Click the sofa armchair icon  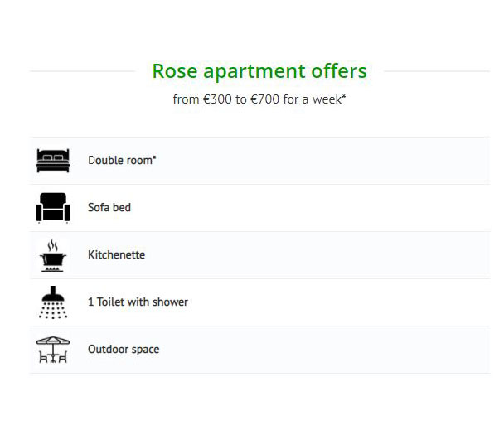53,207
